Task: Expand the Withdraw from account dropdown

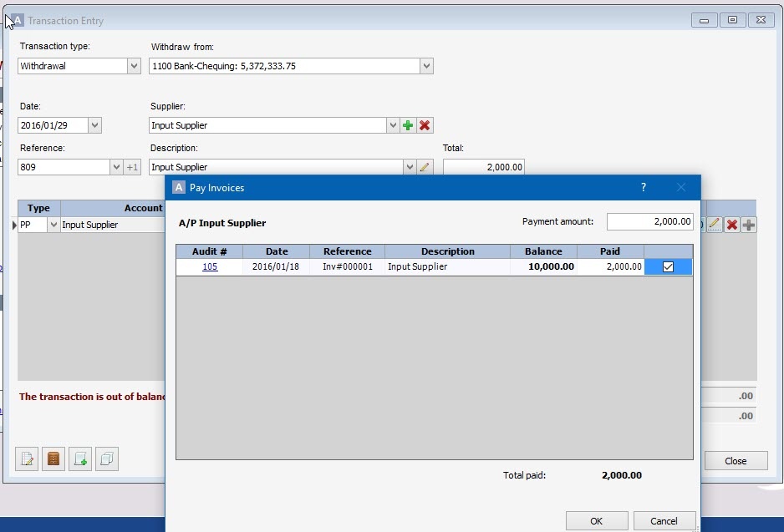Action: [x=426, y=66]
